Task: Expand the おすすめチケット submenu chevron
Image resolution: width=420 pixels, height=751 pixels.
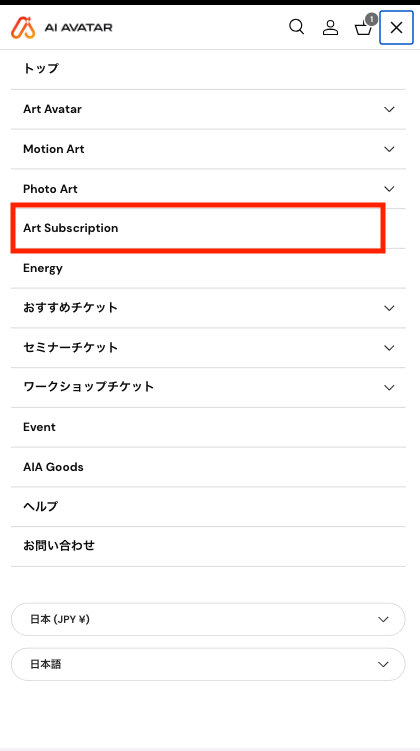Action: click(x=389, y=308)
